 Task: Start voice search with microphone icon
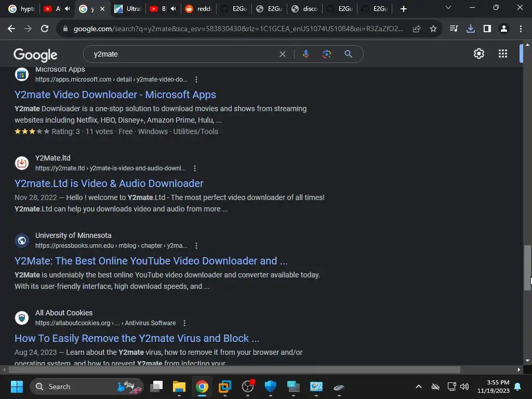coord(305,54)
